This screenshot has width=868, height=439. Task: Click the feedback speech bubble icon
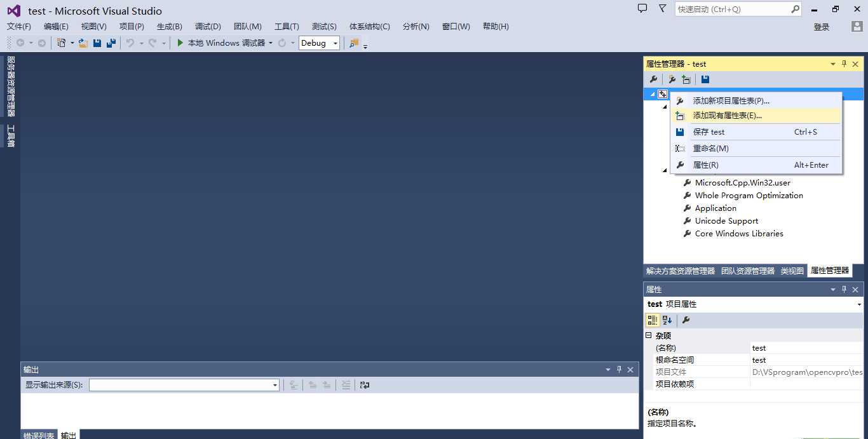pyautogui.click(x=642, y=8)
